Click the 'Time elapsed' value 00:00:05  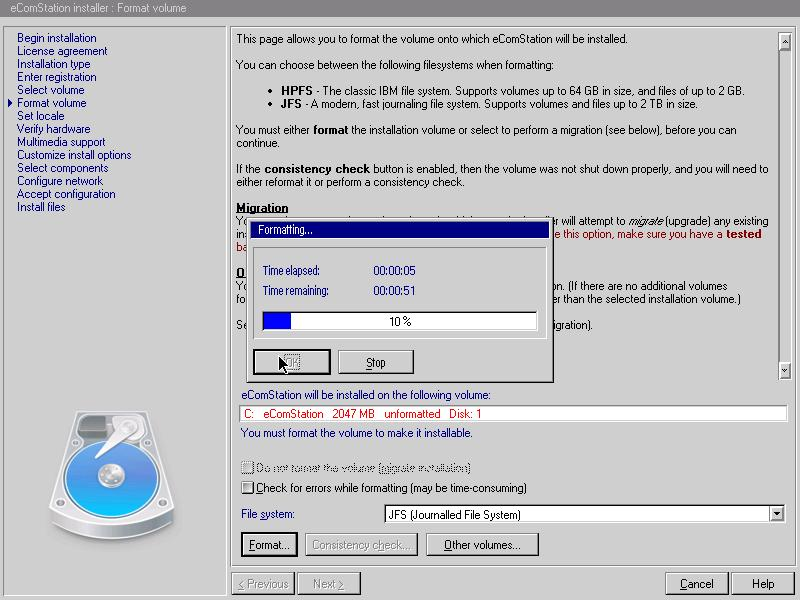pos(394,270)
